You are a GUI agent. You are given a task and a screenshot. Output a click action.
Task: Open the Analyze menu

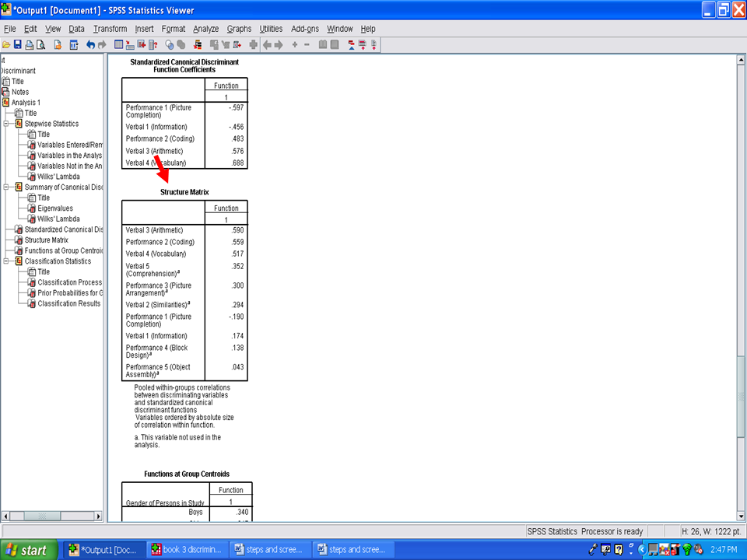click(x=206, y=29)
